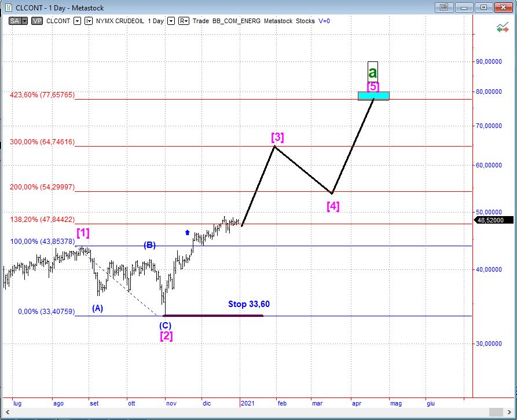
Task: Click the V=0 volume indicator
Action: click(324, 21)
